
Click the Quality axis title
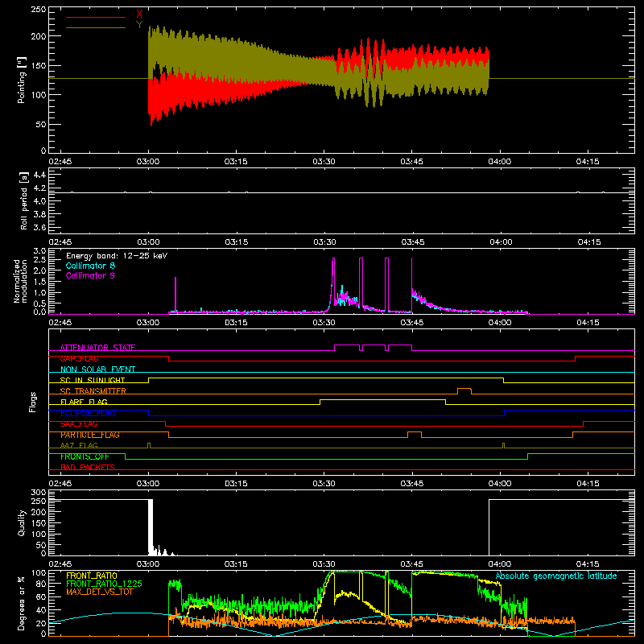pyautogui.click(x=22, y=522)
